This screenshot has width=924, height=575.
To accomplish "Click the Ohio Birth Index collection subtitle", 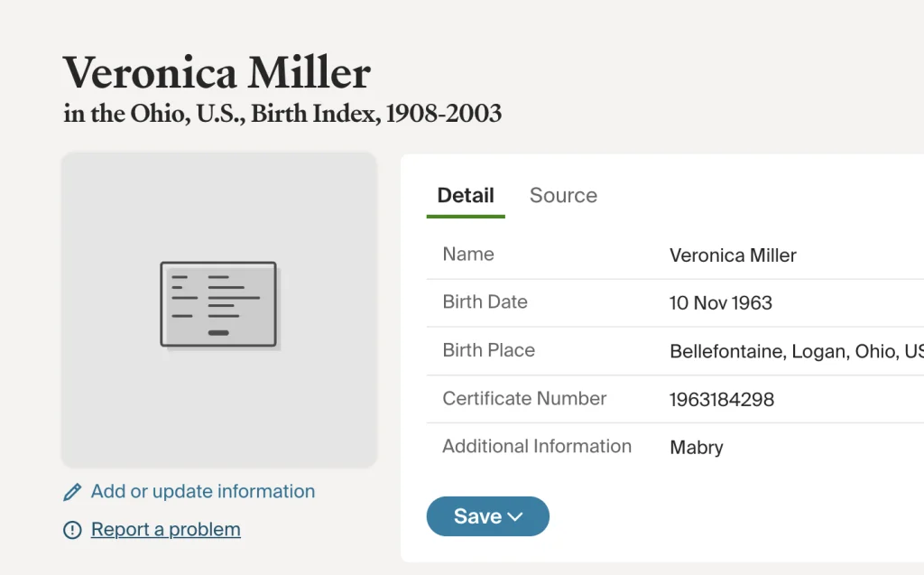I will [x=282, y=115].
